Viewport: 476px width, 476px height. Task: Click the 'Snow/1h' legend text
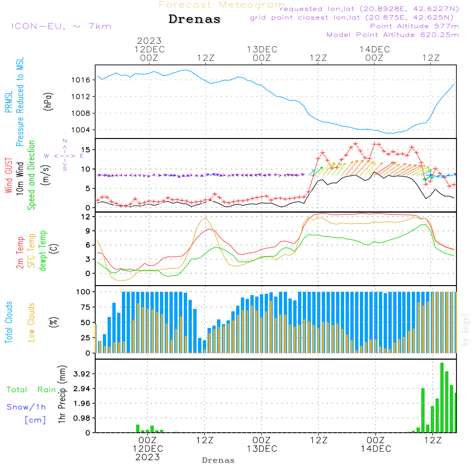point(26,407)
